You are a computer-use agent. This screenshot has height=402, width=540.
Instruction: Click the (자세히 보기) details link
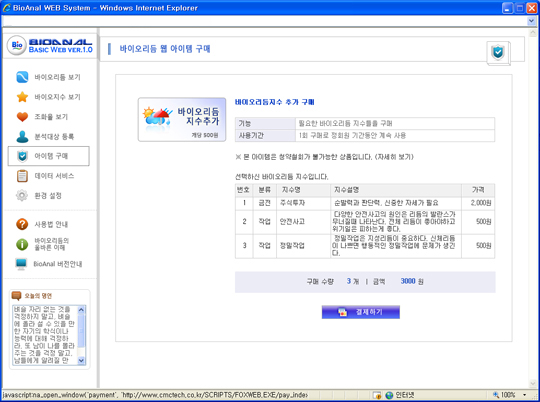pos(394,157)
